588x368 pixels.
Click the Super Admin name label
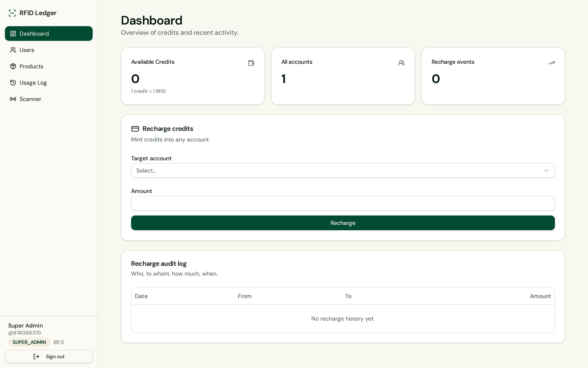(x=26, y=326)
